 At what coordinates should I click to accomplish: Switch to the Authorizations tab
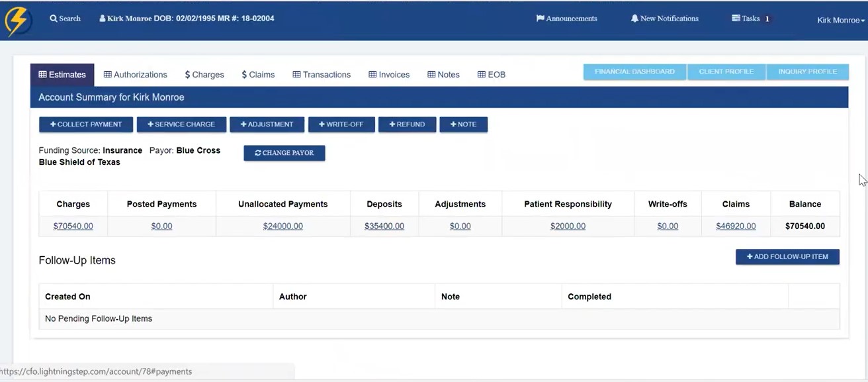(136, 75)
